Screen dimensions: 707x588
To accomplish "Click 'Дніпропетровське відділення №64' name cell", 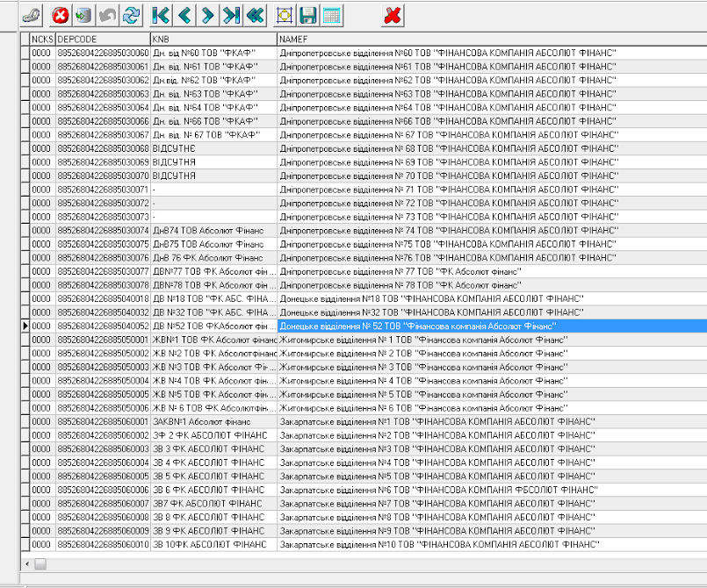I will 492,107.
